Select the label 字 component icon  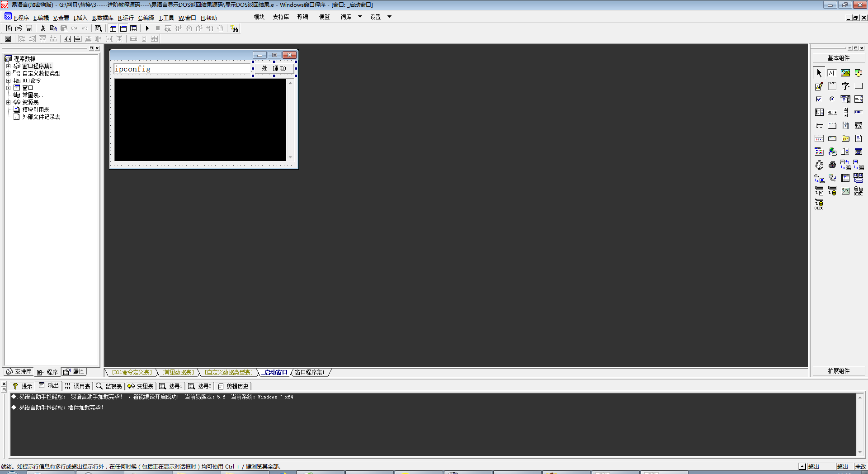coord(845,86)
